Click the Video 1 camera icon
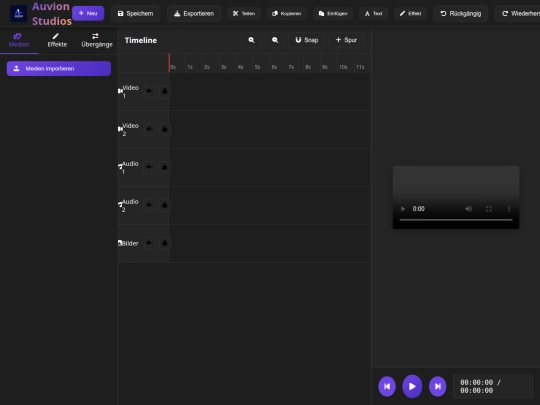The image size is (540, 405). pos(120,91)
